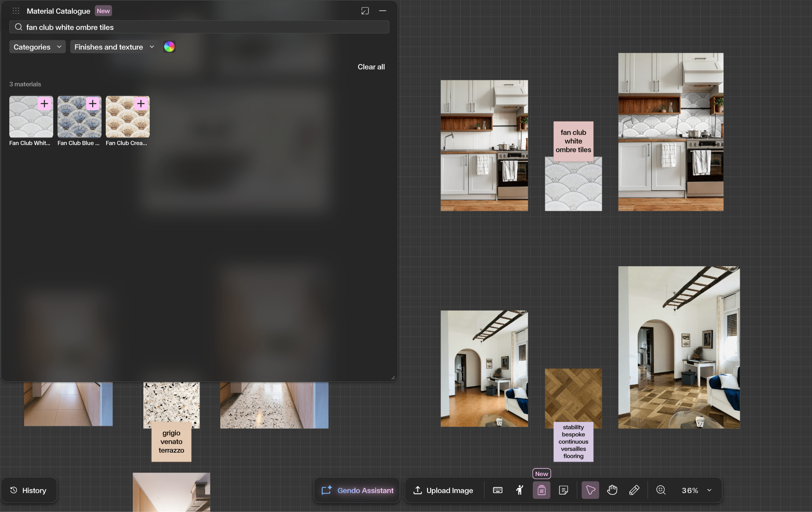Add Fan Club Blue material with plus button
This screenshot has width=812, height=512.
(92, 104)
